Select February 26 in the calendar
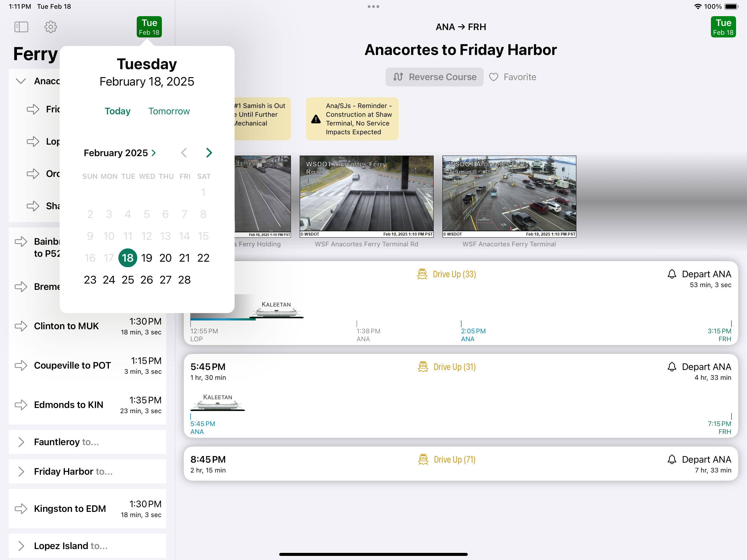 [x=147, y=280]
